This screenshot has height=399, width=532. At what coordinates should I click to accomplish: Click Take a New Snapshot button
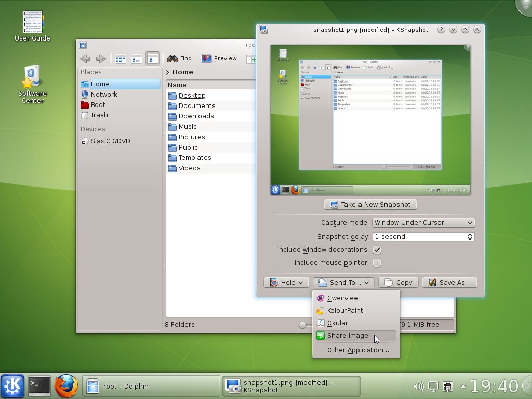(370, 205)
